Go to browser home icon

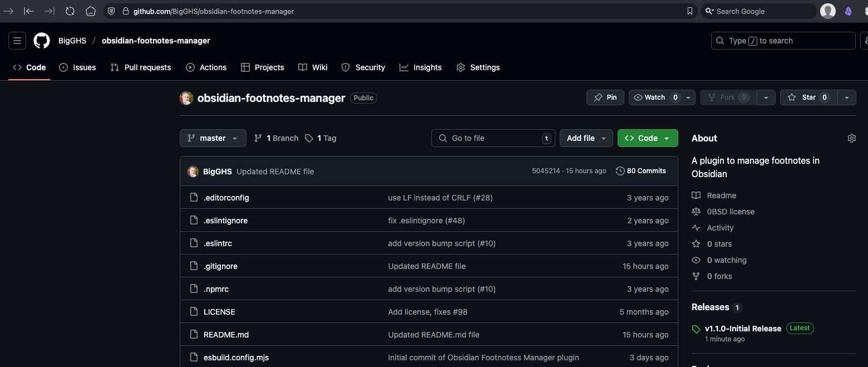tap(91, 11)
